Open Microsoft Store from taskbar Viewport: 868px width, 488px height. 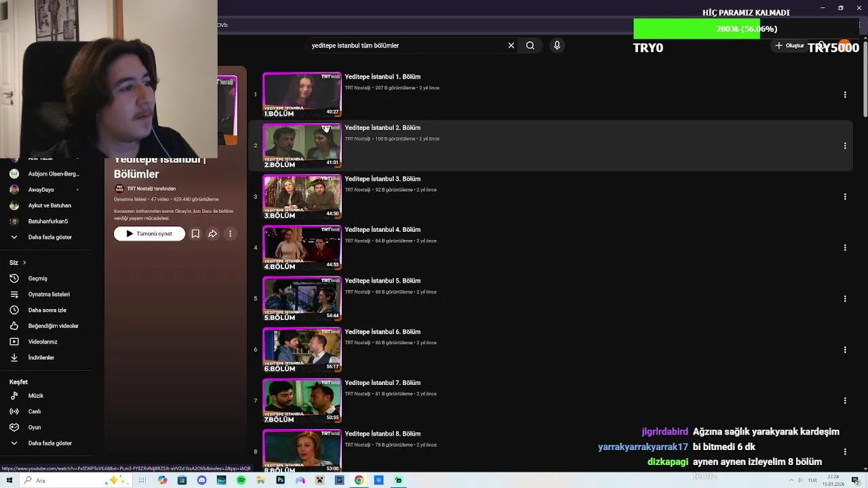tap(182, 480)
